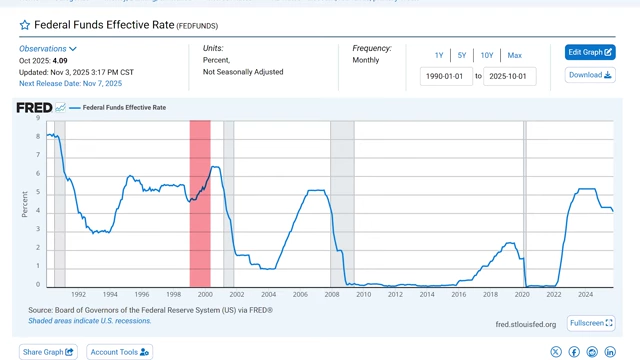
Task: Select the 1Y time range
Action: click(x=439, y=55)
